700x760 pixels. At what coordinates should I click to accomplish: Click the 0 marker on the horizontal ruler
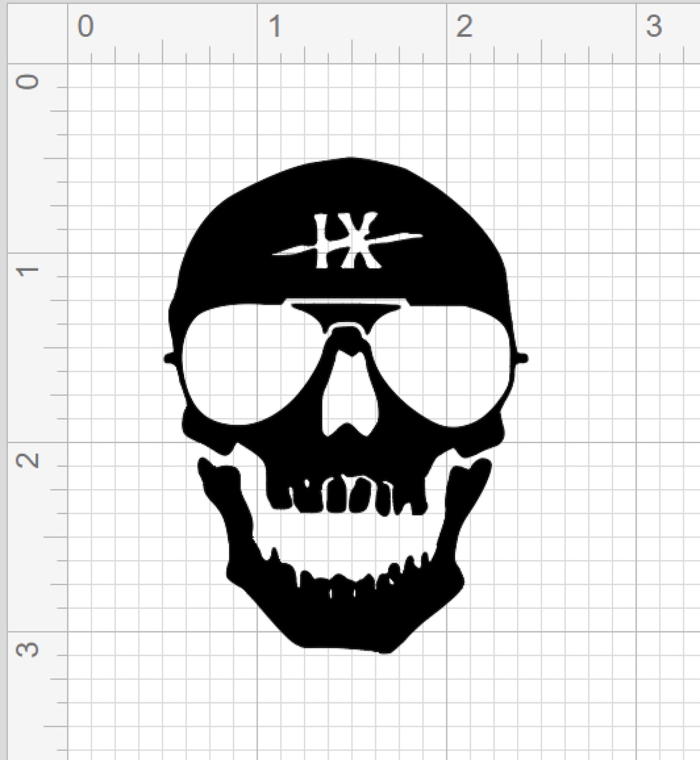point(84,25)
